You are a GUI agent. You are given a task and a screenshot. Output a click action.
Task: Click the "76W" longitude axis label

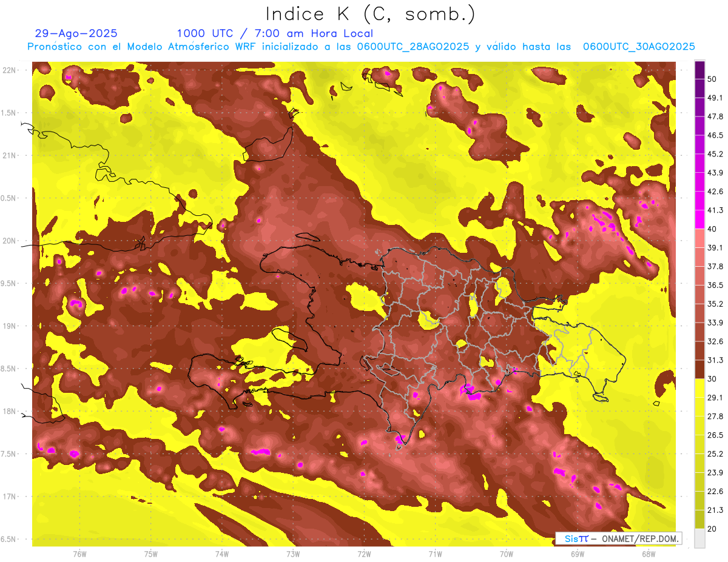point(79,554)
